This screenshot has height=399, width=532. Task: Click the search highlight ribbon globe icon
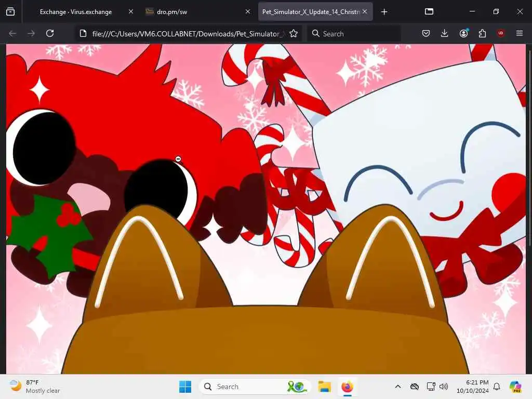coord(297,387)
